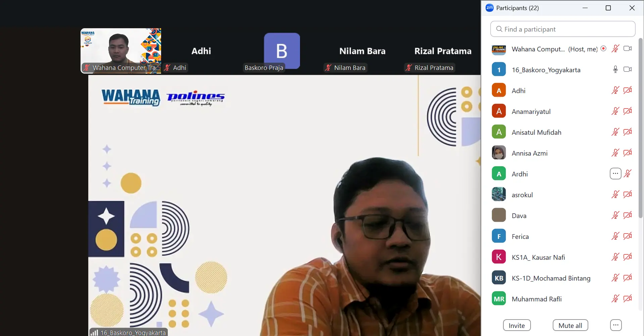Click Anisatul Mufidah's disabled camera icon
This screenshot has height=336, width=644.
(x=628, y=132)
